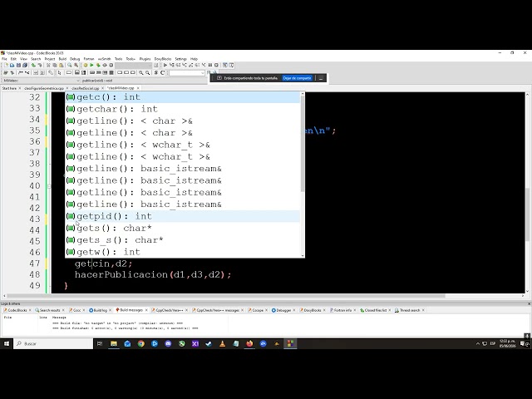Open the Edit menu
The width and height of the screenshot is (532, 399).
pyautogui.click(x=13, y=59)
